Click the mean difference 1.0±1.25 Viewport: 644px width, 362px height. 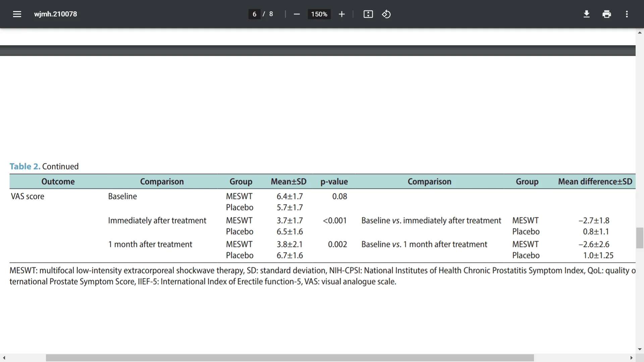pos(598,255)
